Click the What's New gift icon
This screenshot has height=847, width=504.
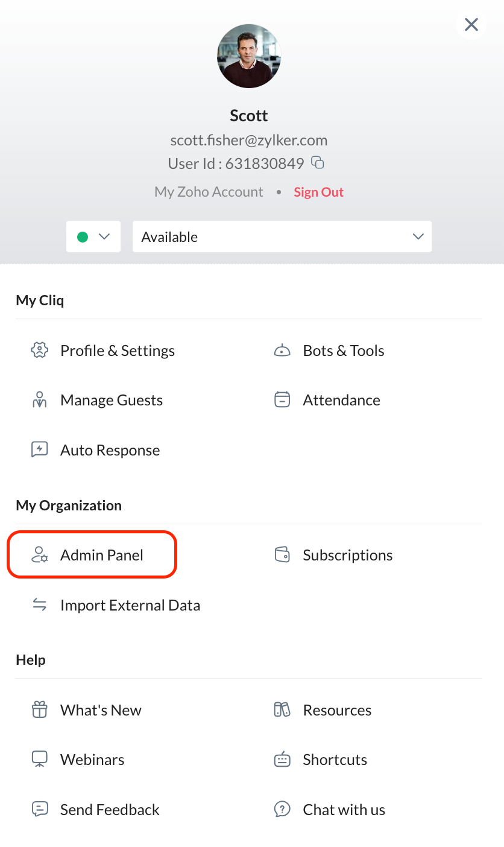40,710
